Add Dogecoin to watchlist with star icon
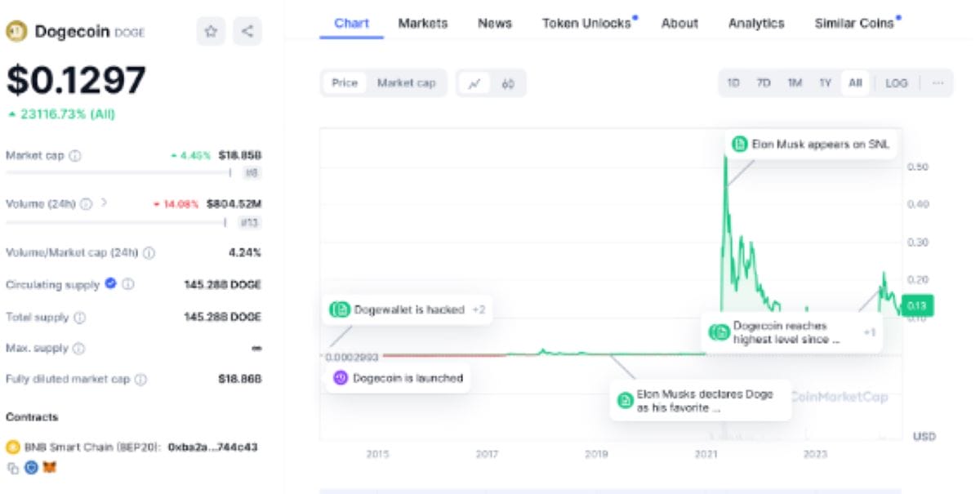This screenshot has height=494, width=980. (x=211, y=32)
